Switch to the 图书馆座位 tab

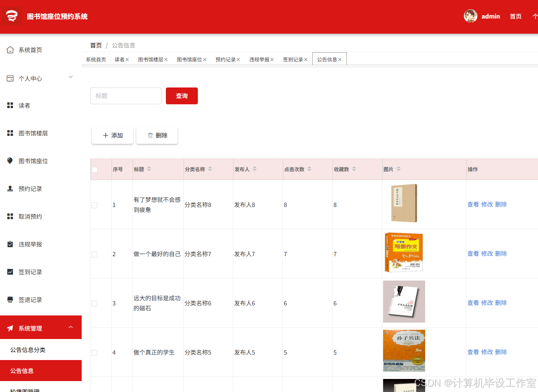[189, 60]
